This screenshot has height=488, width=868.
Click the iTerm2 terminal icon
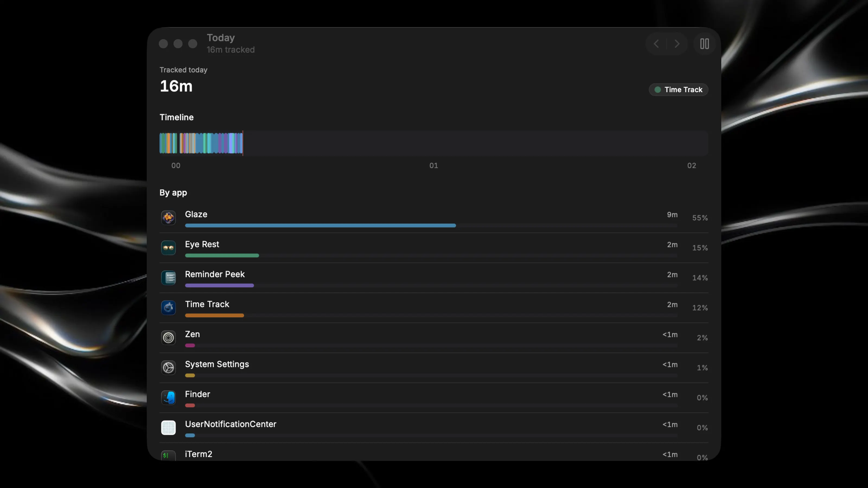click(168, 455)
